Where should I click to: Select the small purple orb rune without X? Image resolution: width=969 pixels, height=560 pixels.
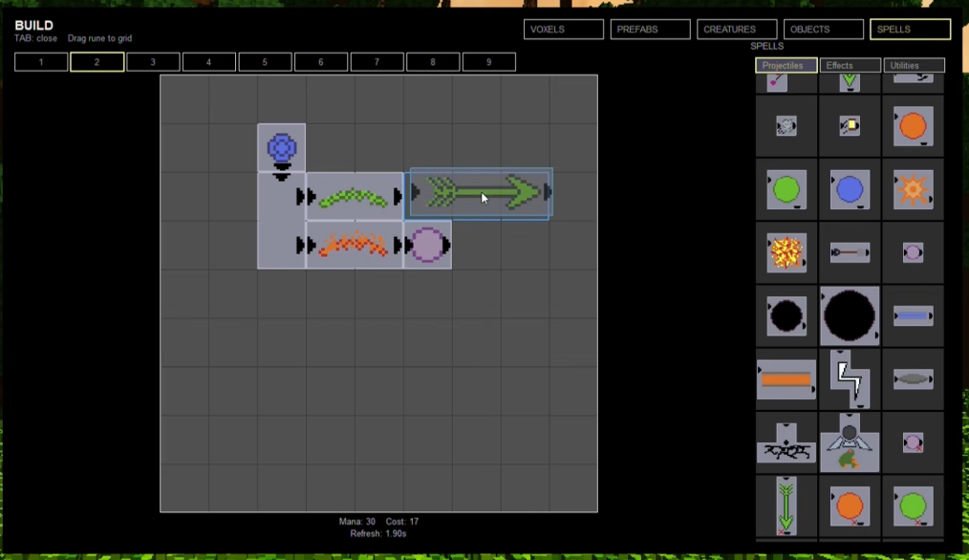pyautogui.click(x=913, y=253)
